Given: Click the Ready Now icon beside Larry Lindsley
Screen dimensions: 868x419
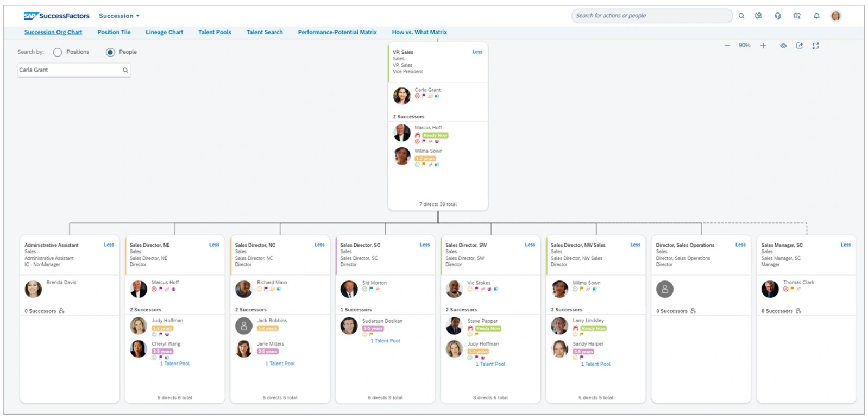Looking at the screenshot, I should point(576,328).
